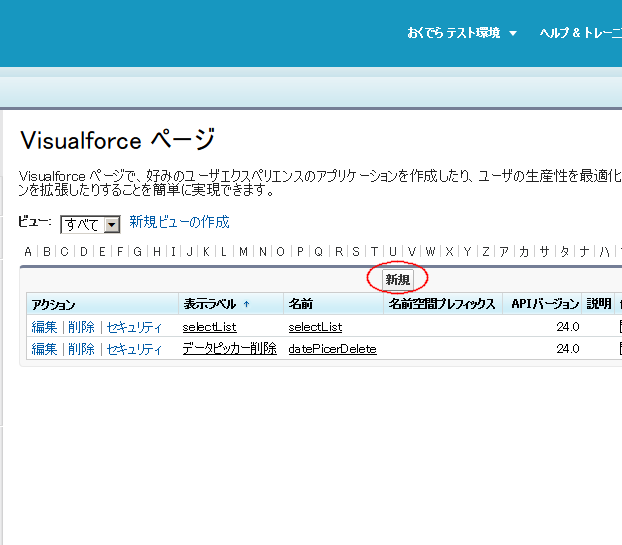Image resolution: width=622 pixels, height=545 pixels.
Task: Filter list by letter M
Action: [244, 252]
